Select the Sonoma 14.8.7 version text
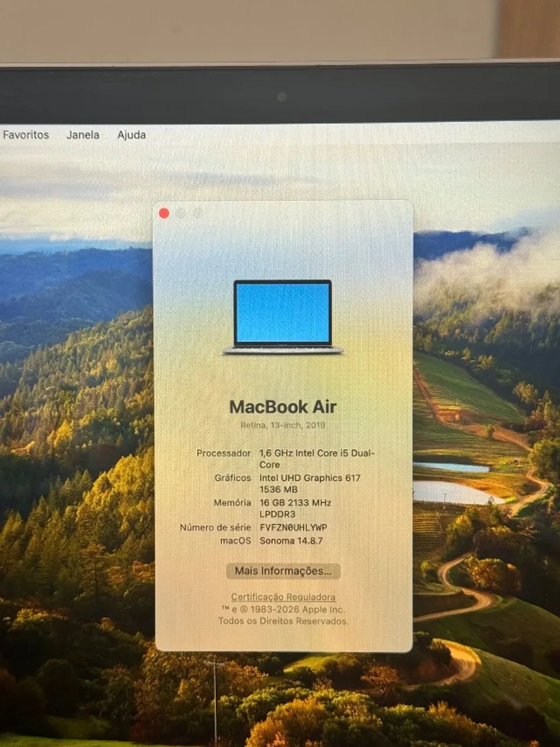Viewport: 560px width, 747px height. 291,540
